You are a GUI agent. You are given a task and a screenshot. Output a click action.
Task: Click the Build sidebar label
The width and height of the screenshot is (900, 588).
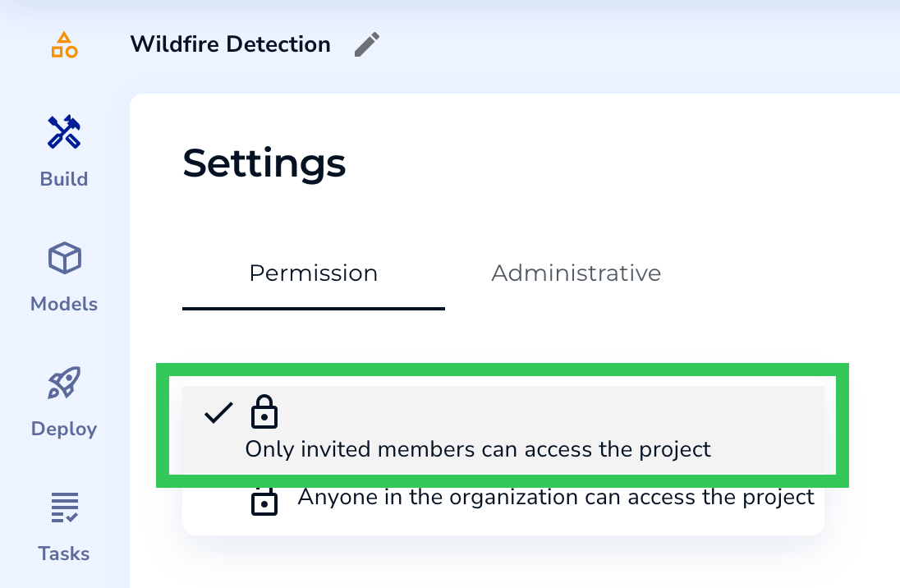64,179
